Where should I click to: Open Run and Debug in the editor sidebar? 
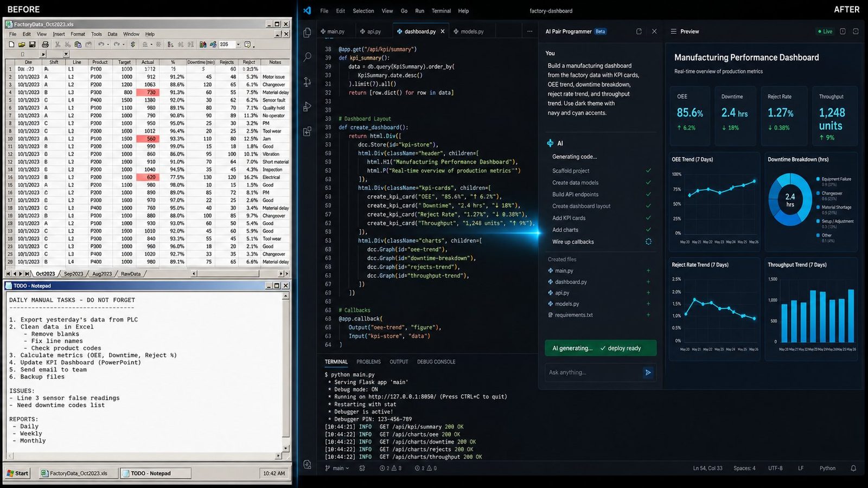(307, 106)
